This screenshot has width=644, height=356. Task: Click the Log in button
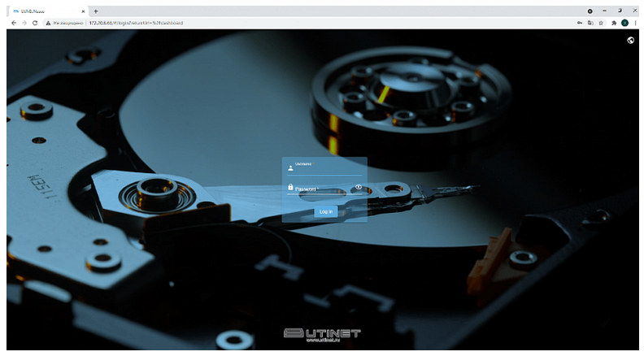click(x=325, y=211)
